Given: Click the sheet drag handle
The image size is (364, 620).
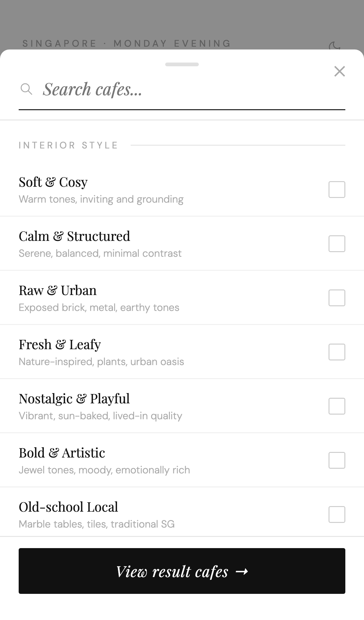Looking at the screenshot, I should 182,64.
